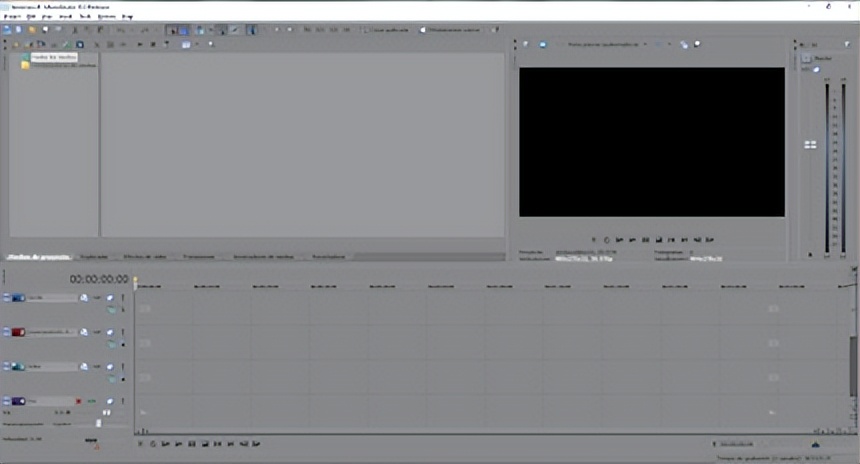Open the second menu bar item

31,17
